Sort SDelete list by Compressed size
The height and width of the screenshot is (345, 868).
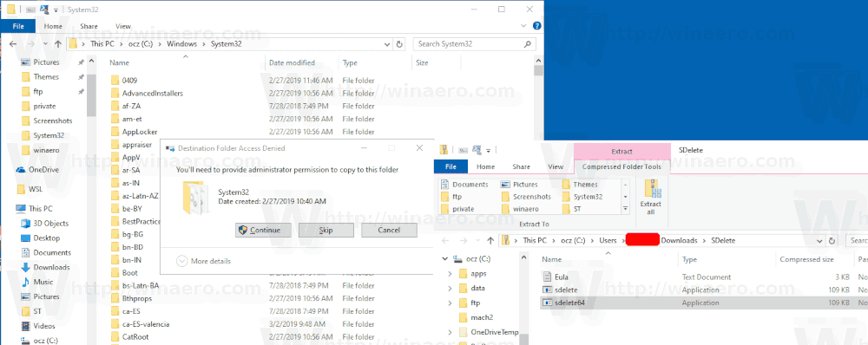[806, 259]
